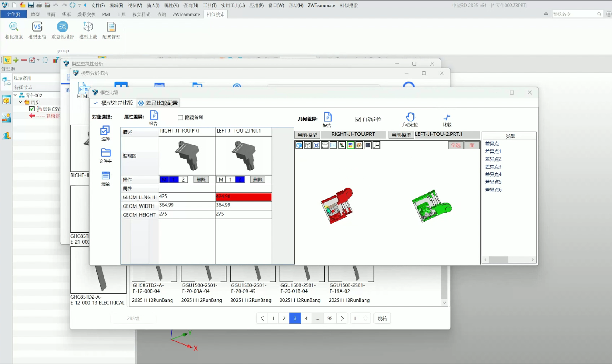612x364 pixels.
Task: Click 删除 button under RIGHT-JI-TOU.PRT column
Action: pos(201,179)
